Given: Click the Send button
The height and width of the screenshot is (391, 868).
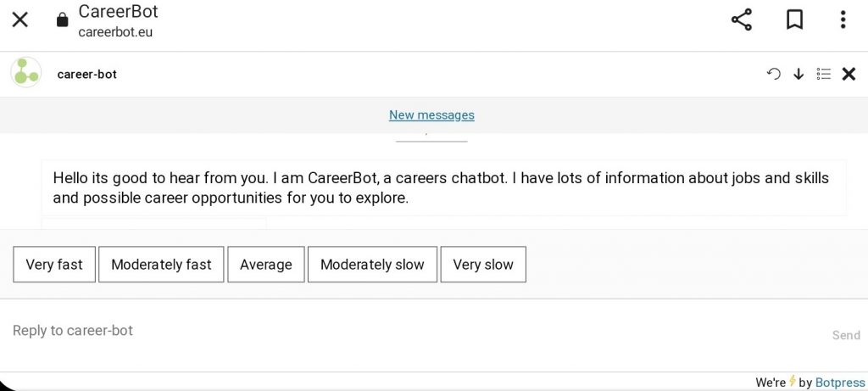Looking at the screenshot, I should pos(846,335).
